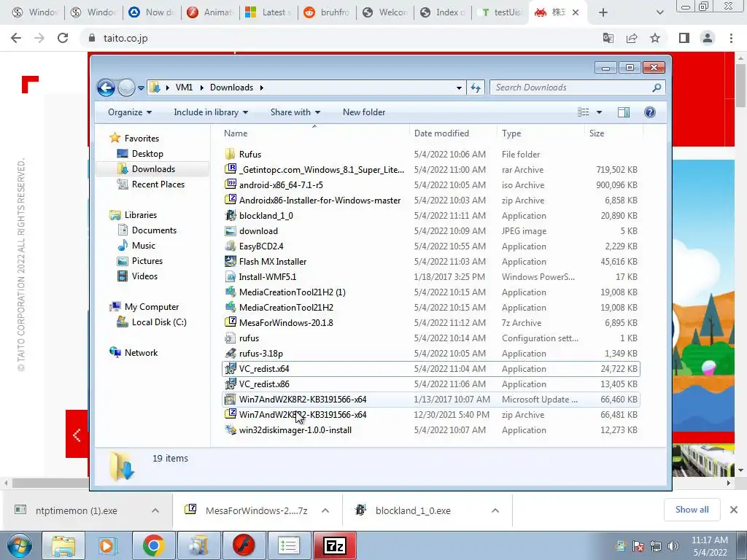Open Pictures library in the navigation pane
The image size is (747, 560).
(147, 261)
